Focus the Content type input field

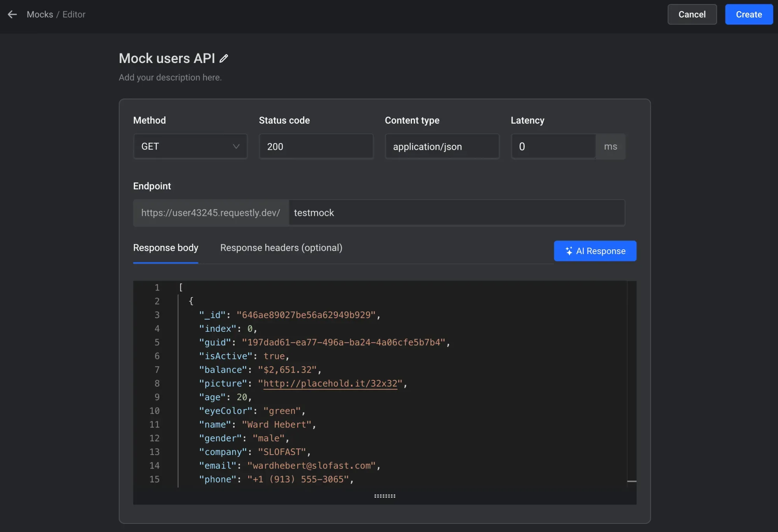coord(442,147)
